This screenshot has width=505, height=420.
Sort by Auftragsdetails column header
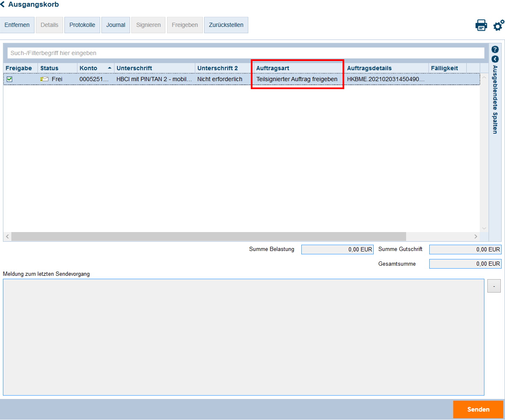(x=386, y=68)
